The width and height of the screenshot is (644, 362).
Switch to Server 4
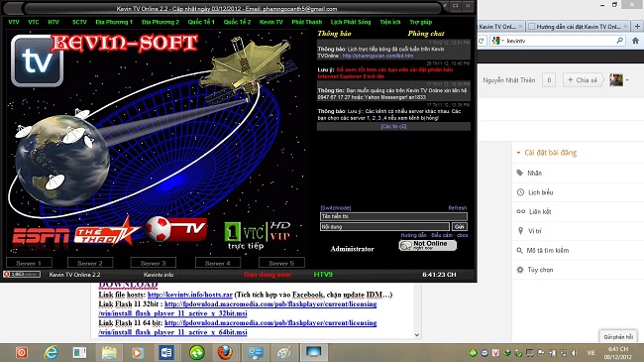tap(218, 263)
